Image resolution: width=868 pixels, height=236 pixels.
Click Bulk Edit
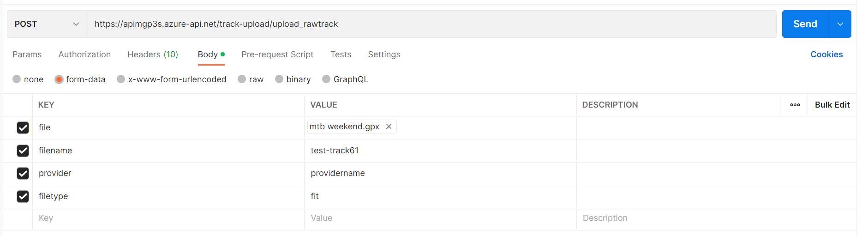point(832,105)
